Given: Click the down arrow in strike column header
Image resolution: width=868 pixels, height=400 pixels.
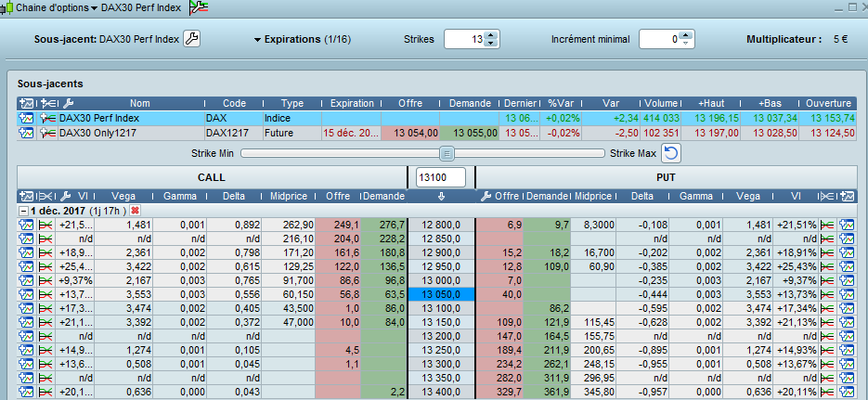Looking at the screenshot, I should (x=441, y=196).
